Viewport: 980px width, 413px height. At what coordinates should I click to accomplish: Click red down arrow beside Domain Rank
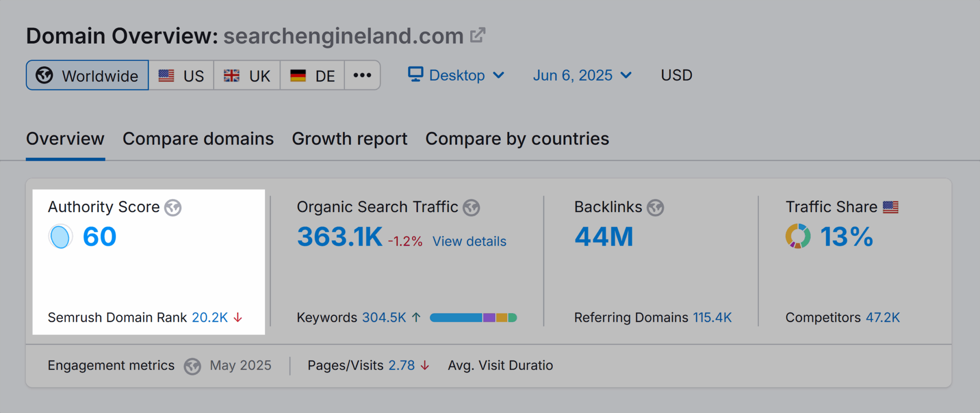(238, 317)
